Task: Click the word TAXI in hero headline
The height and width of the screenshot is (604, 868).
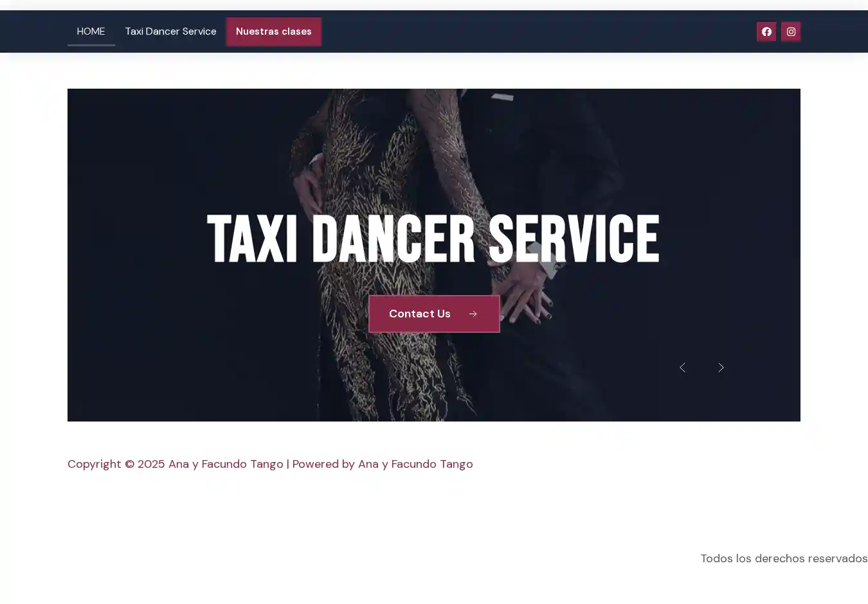Action: (252, 239)
